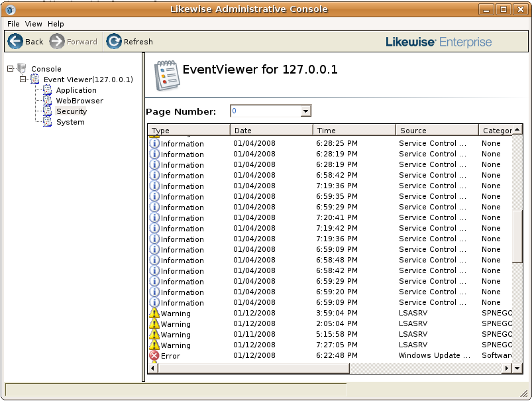
Task: Select the WebBrowser log in tree
Action: 80,101
